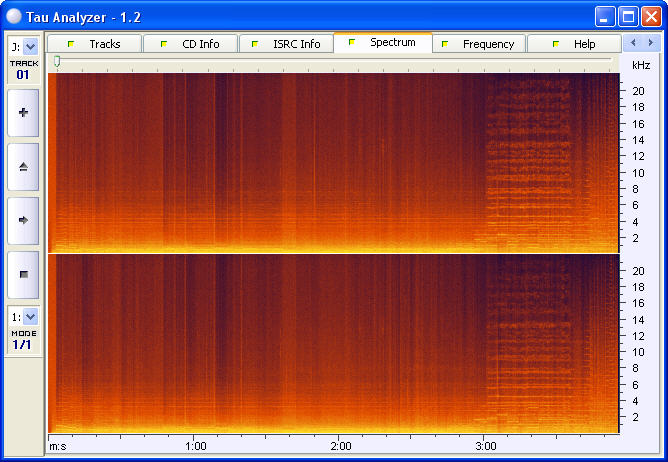This screenshot has height=462, width=668.
Task: Click the Tau Analyzer title bar icon
Action: (x=13, y=16)
